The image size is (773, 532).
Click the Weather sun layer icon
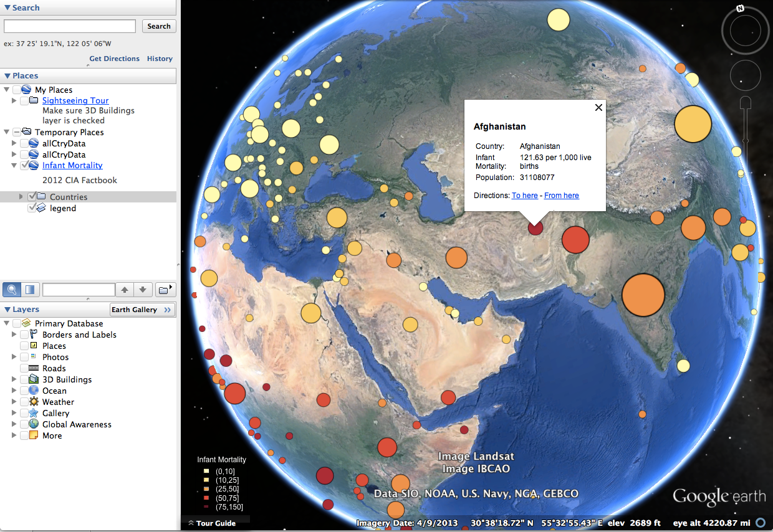33,402
